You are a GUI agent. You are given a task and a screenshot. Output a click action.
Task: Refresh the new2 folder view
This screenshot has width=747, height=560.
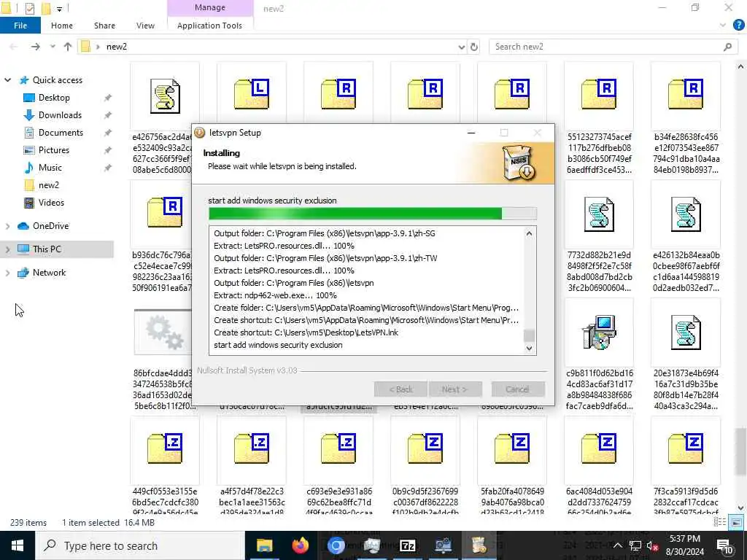tap(474, 47)
